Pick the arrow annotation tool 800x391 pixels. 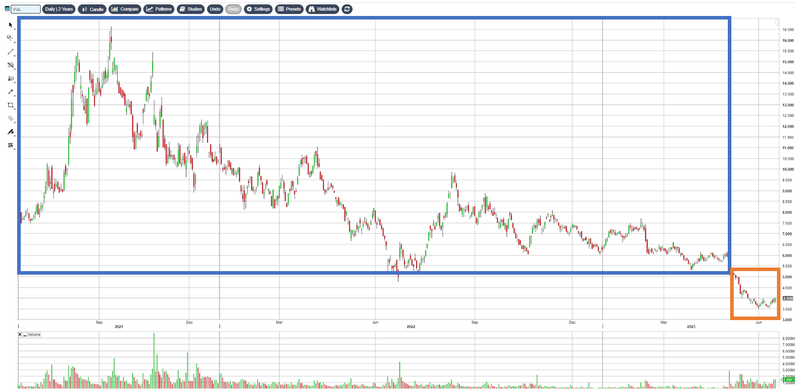10,92
